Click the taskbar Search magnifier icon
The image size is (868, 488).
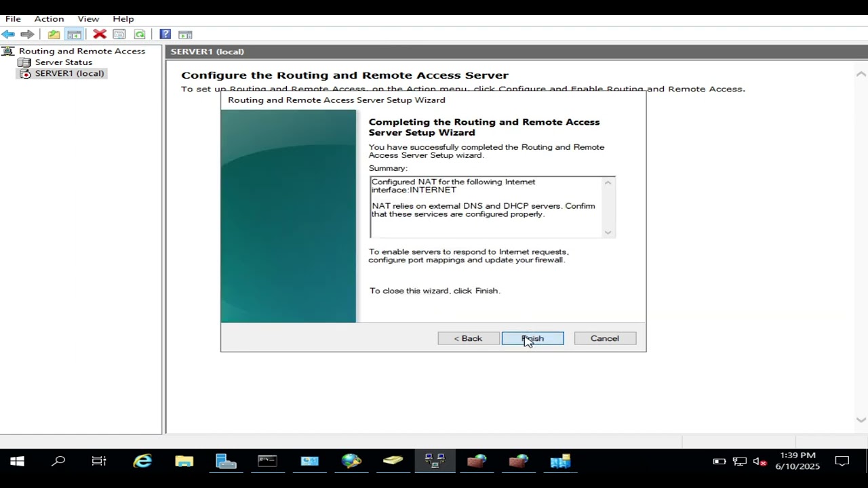click(x=59, y=462)
